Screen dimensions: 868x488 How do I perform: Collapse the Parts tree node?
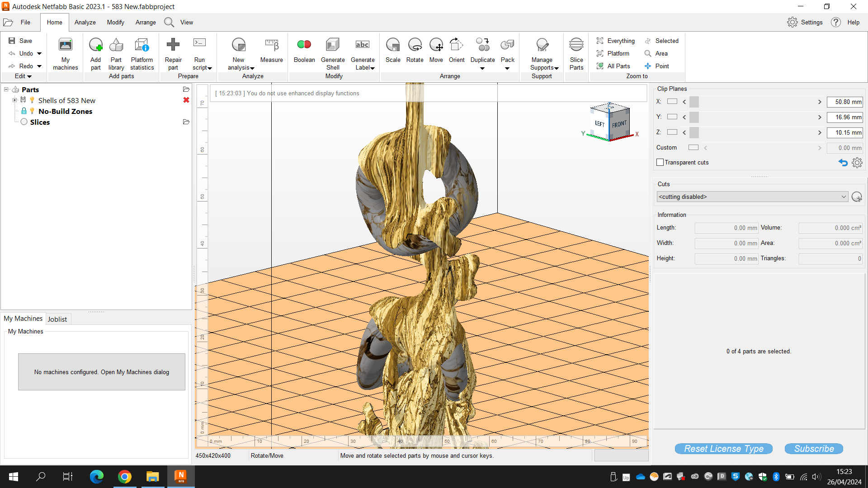pos(6,89)
